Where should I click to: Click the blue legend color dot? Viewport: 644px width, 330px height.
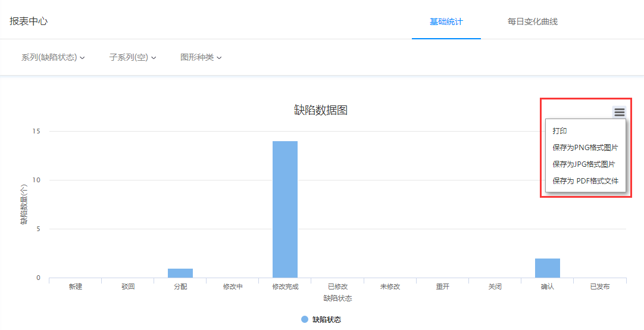(x=305, y=320)
